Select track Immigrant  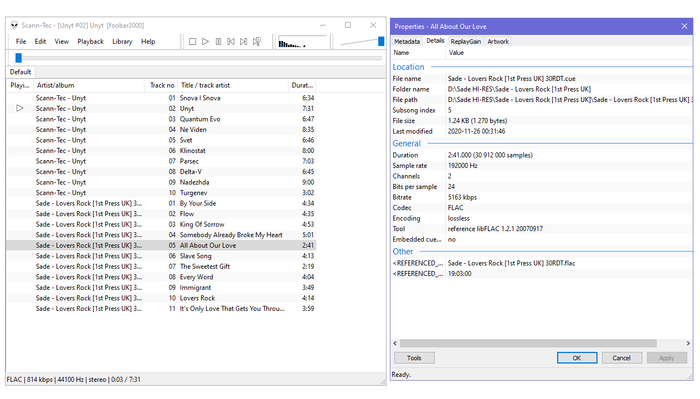pos(161,288)
